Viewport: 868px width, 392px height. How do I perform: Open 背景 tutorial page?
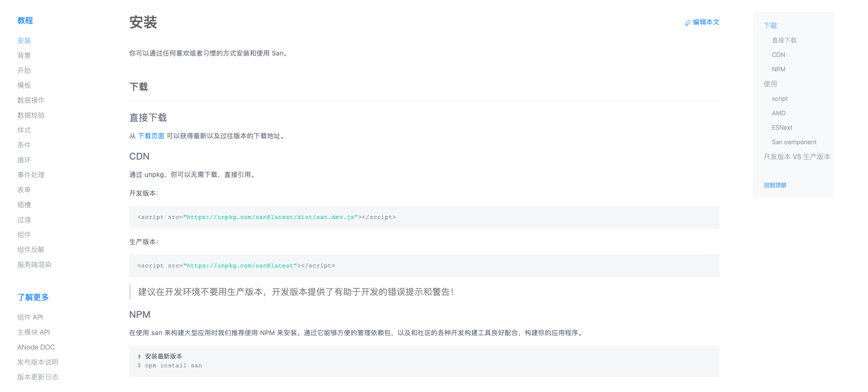pos(24,56)
